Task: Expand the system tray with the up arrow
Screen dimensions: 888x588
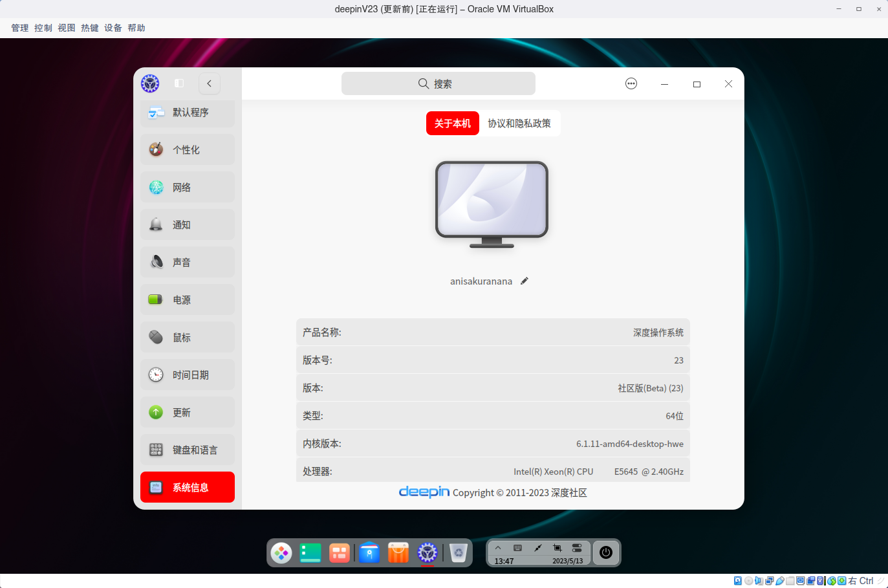Action: (498, 548)
